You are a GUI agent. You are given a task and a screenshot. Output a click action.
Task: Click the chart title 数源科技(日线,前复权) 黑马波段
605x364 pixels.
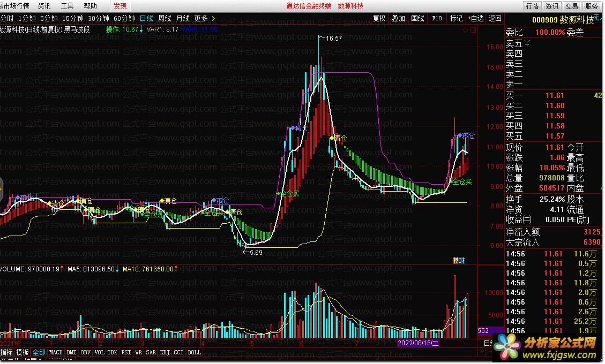click(45, 29)
